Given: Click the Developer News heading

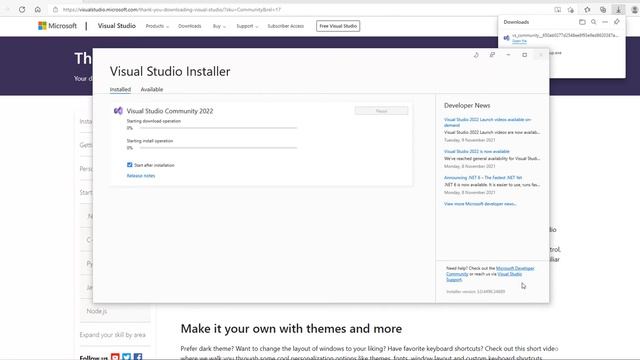Looking at the screenshot, I should (467, 105).
